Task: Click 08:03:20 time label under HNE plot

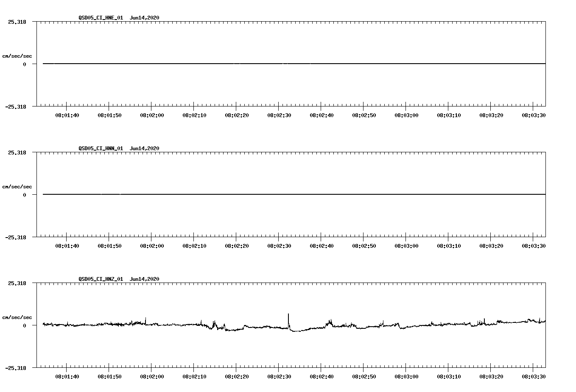Action: point(491,115)
